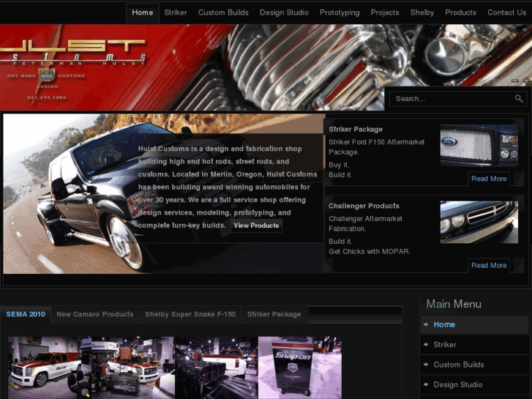Click Read More for Challenger Products
The width and height of the screenshot is (532, 399).
(489, 266)
